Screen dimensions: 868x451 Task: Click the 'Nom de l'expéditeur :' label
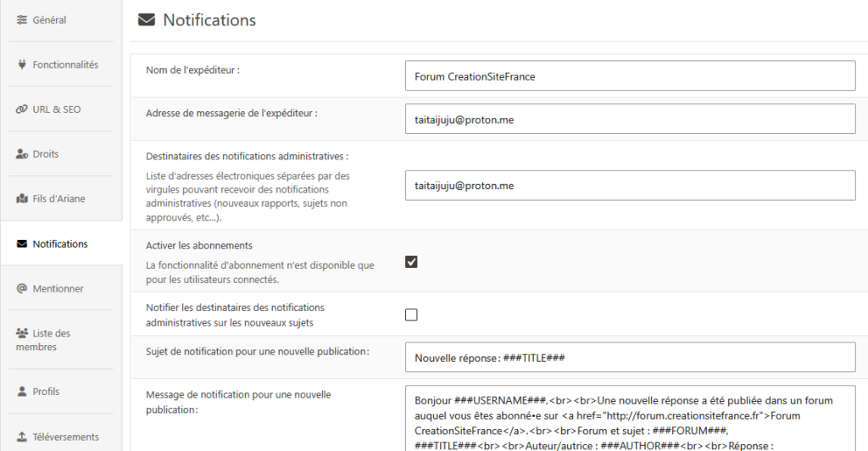click(192, 70)
